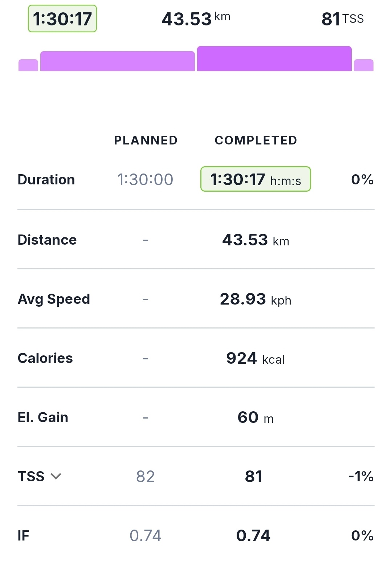392x563 pixels.
Task: Expand the TSS dropdown chevron
Action: (56, 476)
